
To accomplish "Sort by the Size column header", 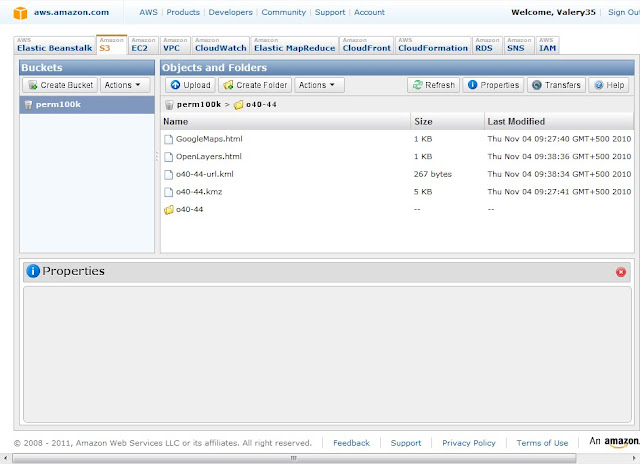I will tap(447, 122).
